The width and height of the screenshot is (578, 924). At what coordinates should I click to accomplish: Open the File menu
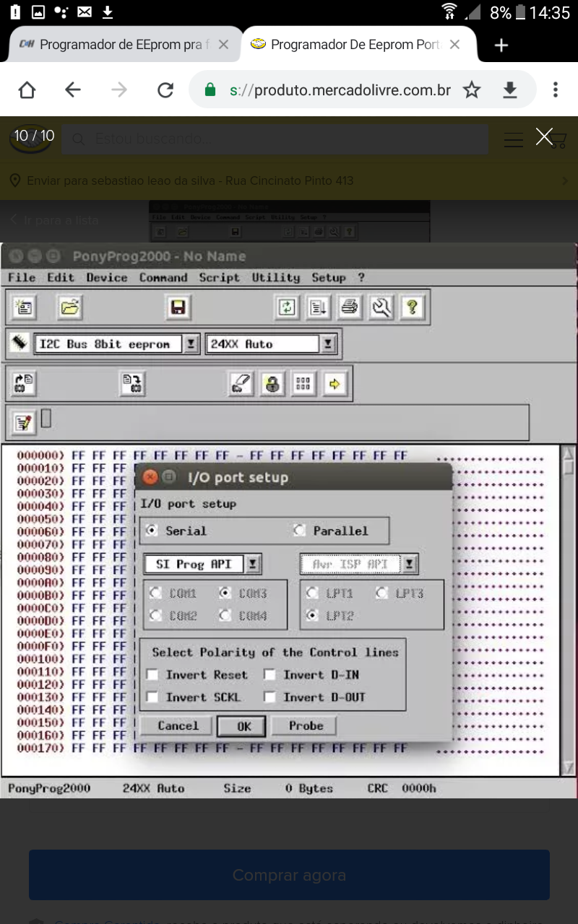point(22,278)
